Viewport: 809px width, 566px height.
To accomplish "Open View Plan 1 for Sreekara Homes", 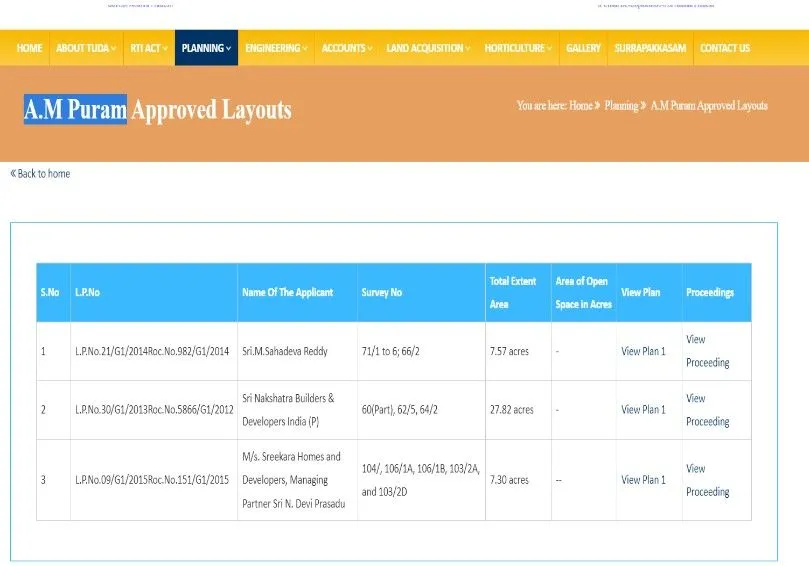I will 643,480.
